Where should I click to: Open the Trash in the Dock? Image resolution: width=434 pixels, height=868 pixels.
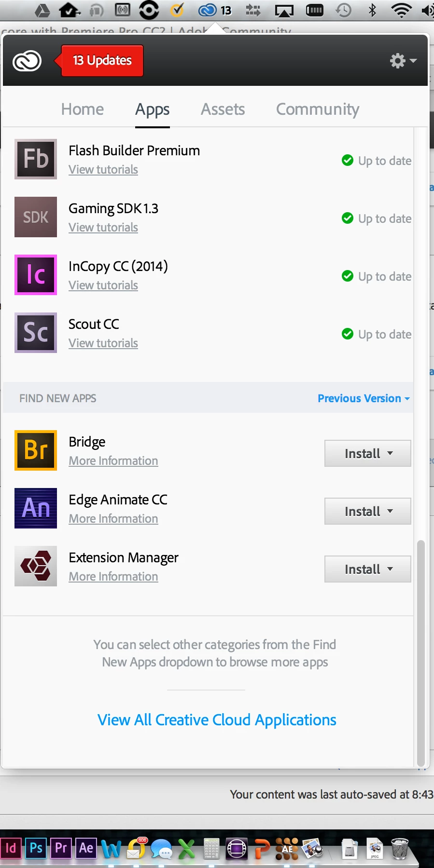[x=400, y=849]
